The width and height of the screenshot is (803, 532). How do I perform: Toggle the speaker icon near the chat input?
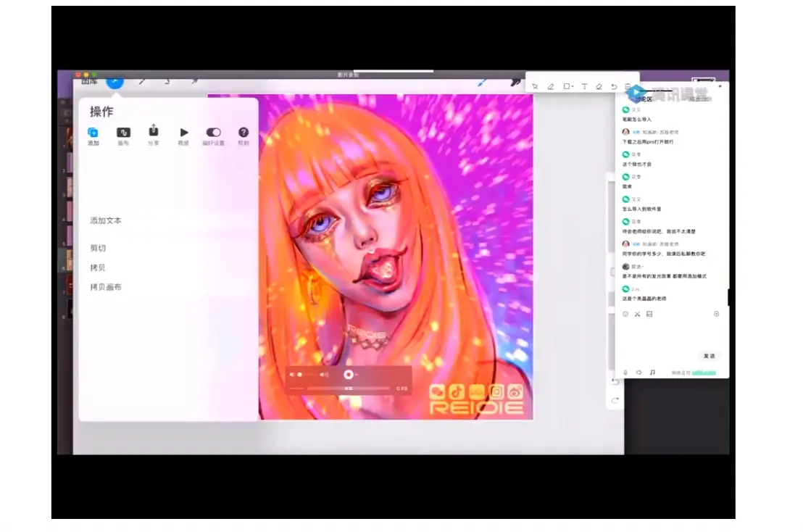click(x=639, y=373)
